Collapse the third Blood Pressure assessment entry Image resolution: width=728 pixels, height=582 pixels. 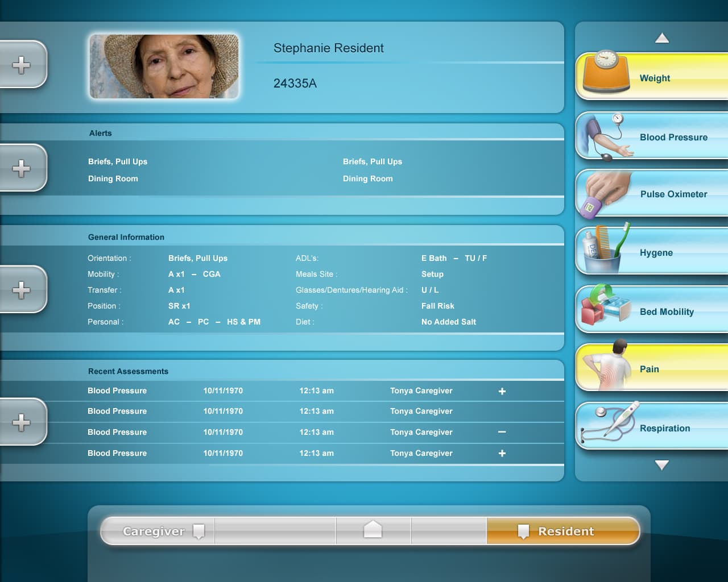pos(502,433)
